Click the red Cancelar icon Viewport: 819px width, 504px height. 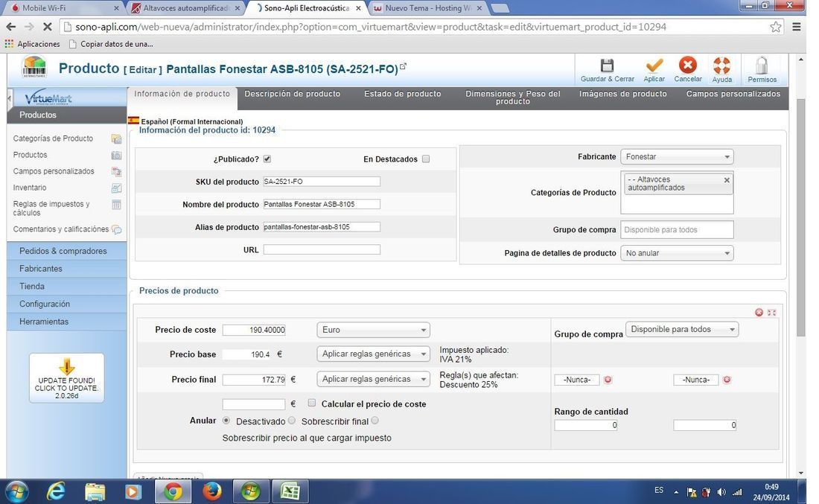[687, 66]
